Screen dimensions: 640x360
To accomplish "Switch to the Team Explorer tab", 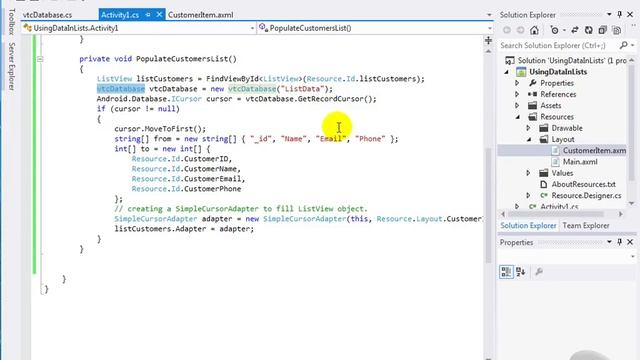I will pyautogui.click(x=585, y=226).
